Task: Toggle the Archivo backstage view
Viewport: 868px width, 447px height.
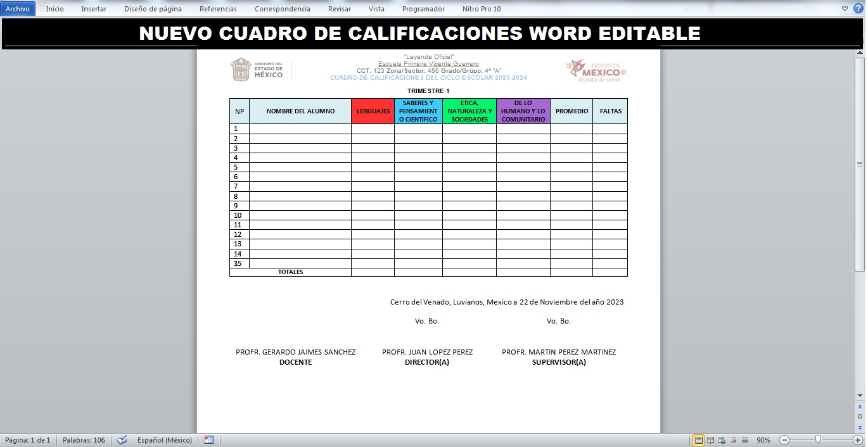Action: coord(17,9)
